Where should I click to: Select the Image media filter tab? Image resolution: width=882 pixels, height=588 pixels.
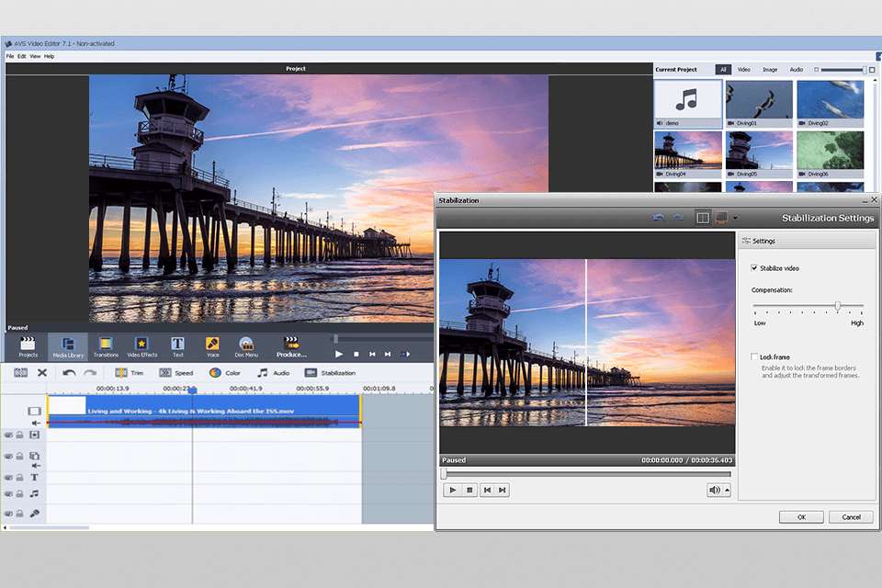click(x=770, y=69)
